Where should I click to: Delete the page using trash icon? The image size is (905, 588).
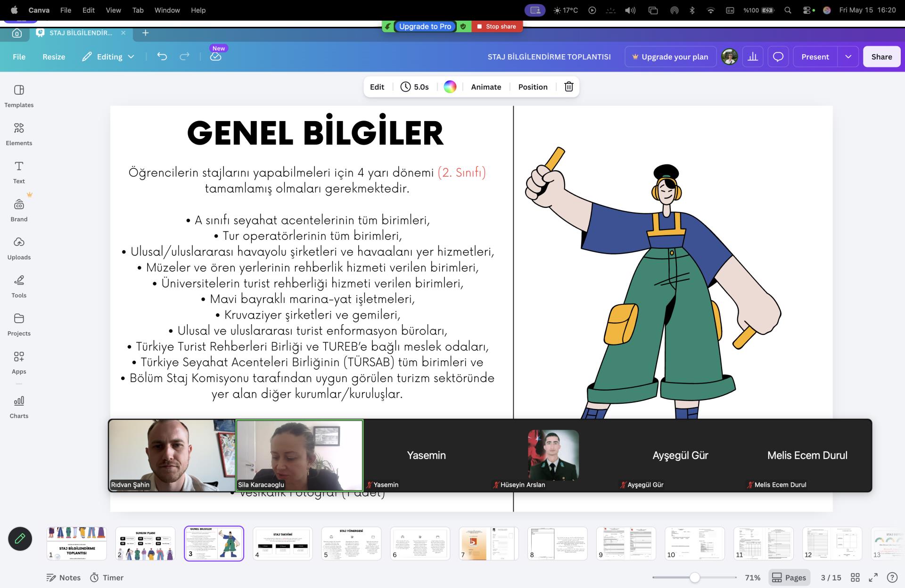coord(569,87)
